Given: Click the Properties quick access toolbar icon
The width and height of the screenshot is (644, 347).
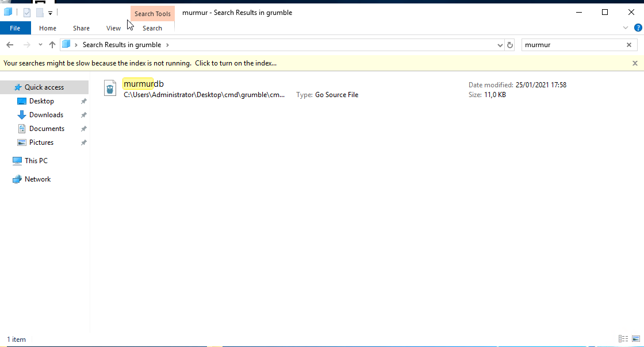Looking at the screenshot, I should (27, 12).
